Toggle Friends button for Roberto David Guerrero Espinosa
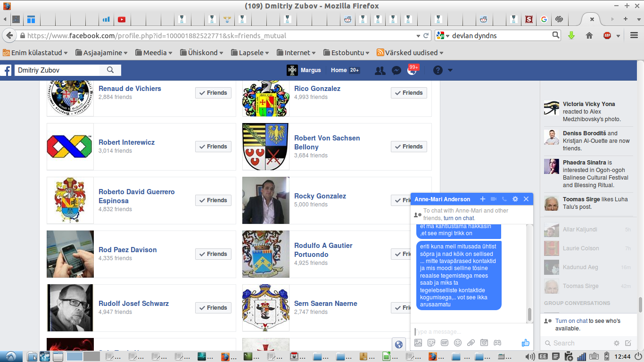644x362 pixels. click(214, 200)
